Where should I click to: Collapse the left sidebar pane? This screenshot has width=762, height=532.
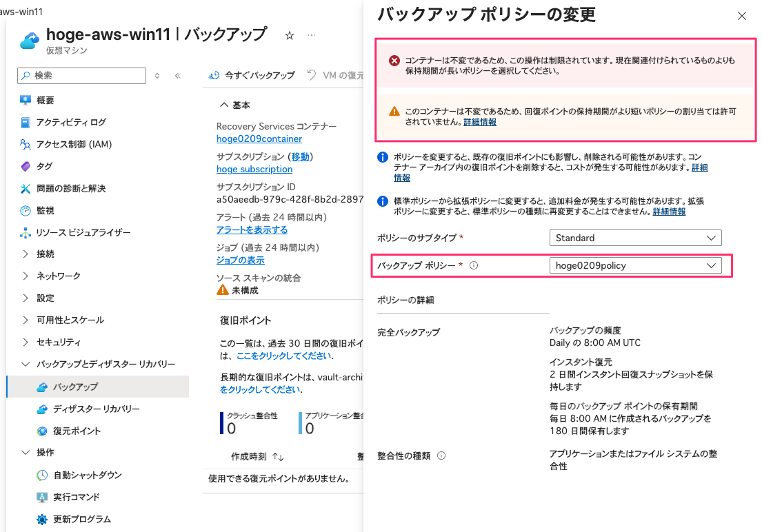[x=178, y=76]
